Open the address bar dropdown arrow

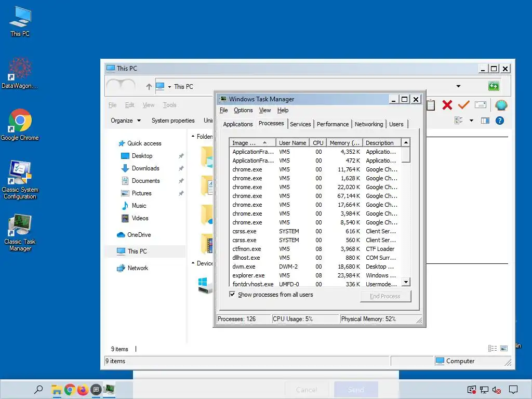[458, 86]
